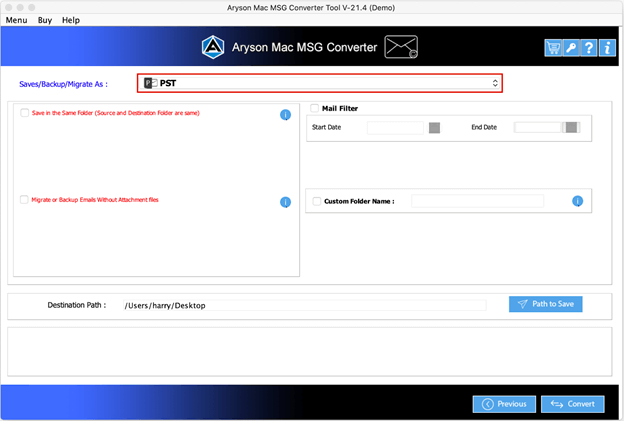The image size is (624, 421).
Task: Click the Saves/Backup/Migrate As label
Action: (x=63, y=84)
